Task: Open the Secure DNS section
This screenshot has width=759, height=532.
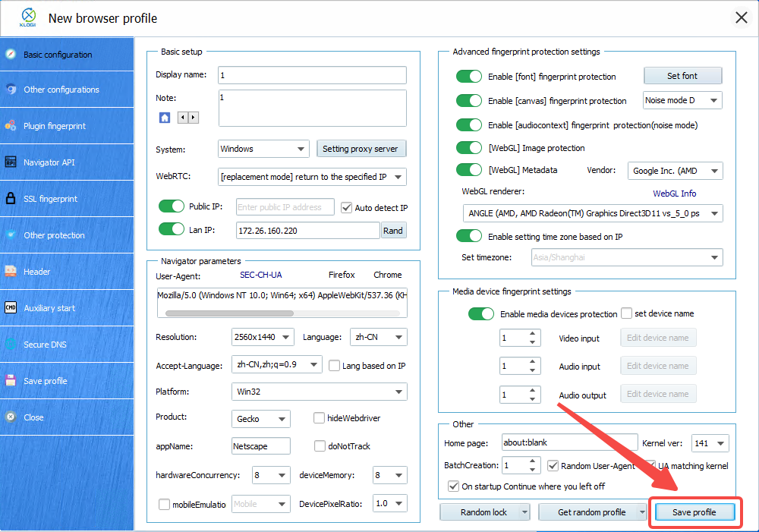Action: 45,345
